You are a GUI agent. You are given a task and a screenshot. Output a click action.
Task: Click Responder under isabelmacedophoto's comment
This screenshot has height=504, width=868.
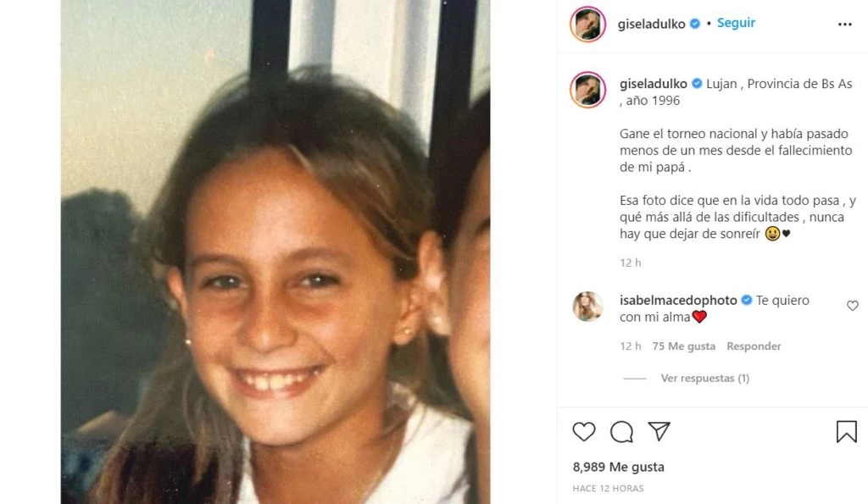754,346
